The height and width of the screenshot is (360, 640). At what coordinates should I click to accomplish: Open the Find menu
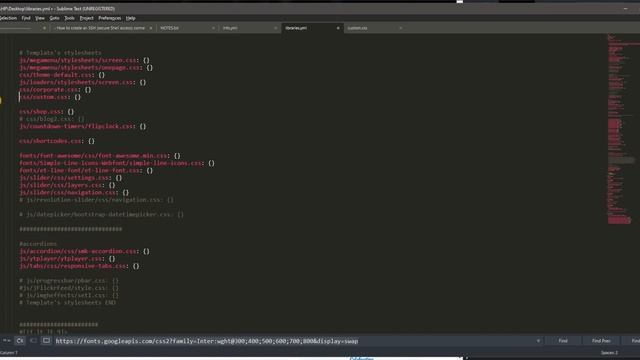point(26,18)
